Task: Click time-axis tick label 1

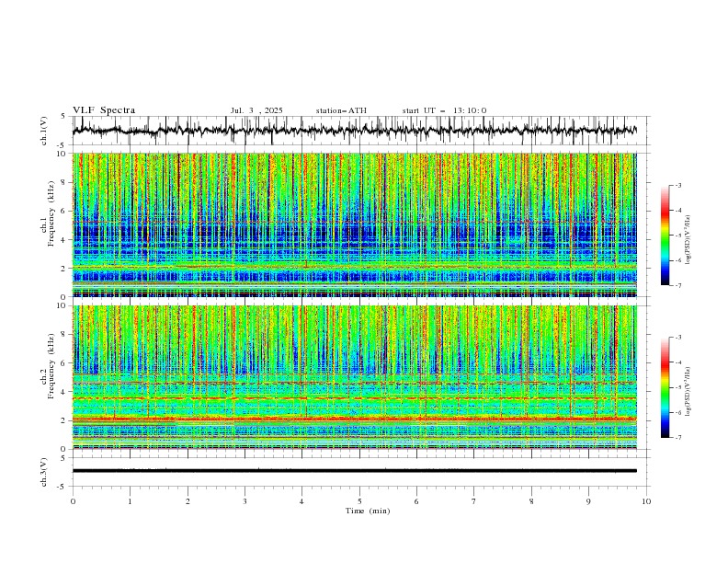Action: [x=130, y=501]
